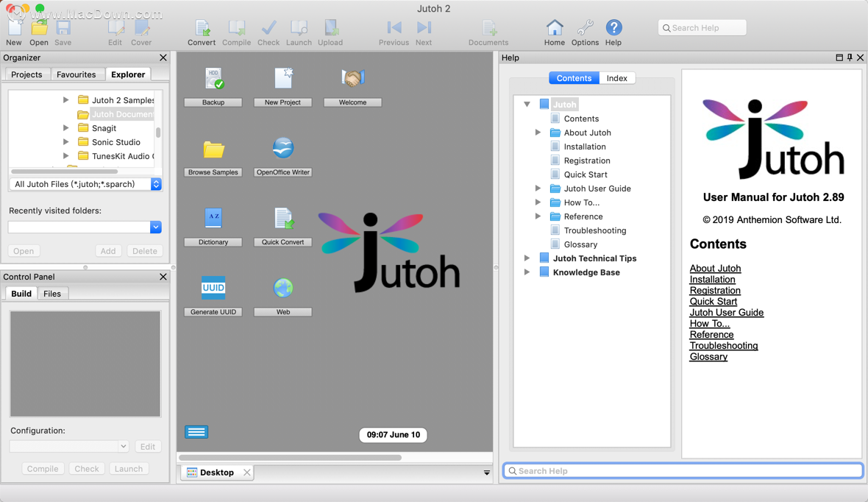Expand the Jutoh 2 Samples folder
Viewport: 868px width, 502px height.
(66, 99)
